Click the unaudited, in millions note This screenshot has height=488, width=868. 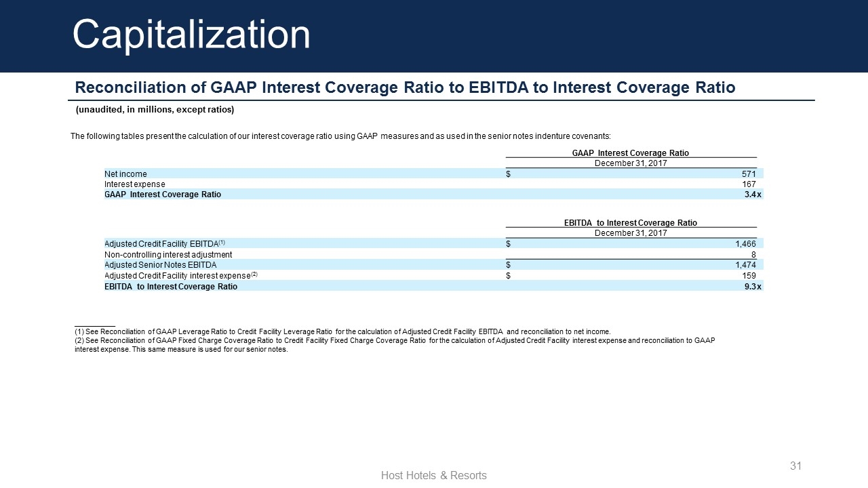click(155, 110)
